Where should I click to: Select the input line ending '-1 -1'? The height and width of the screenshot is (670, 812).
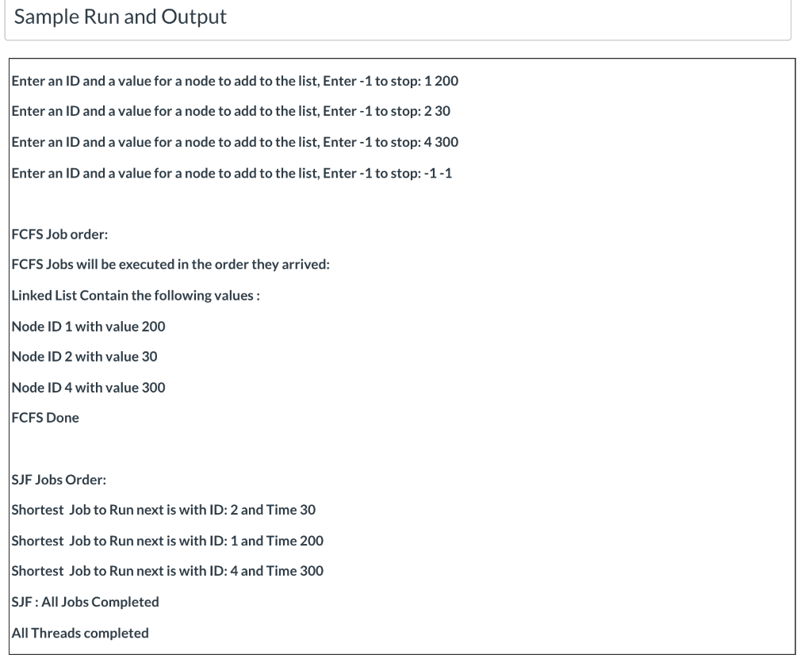(232, 174)
